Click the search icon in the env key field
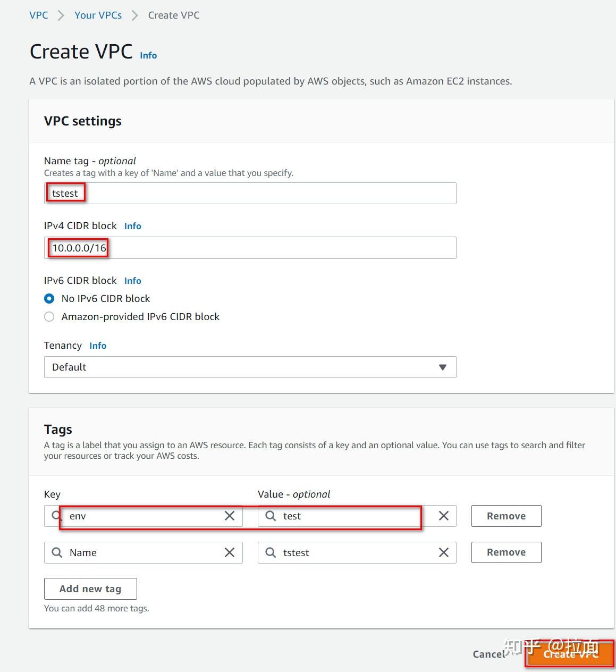The height and width of the screenshot is (672, 616). (56, 516)
